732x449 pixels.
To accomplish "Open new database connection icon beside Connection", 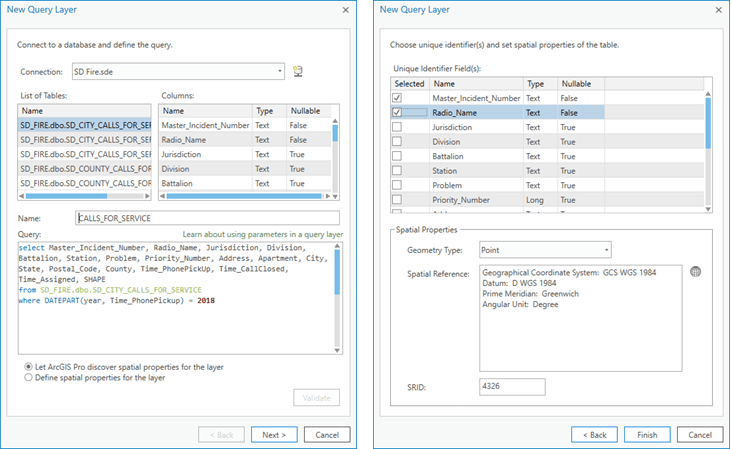I will (x=298, y=71).
